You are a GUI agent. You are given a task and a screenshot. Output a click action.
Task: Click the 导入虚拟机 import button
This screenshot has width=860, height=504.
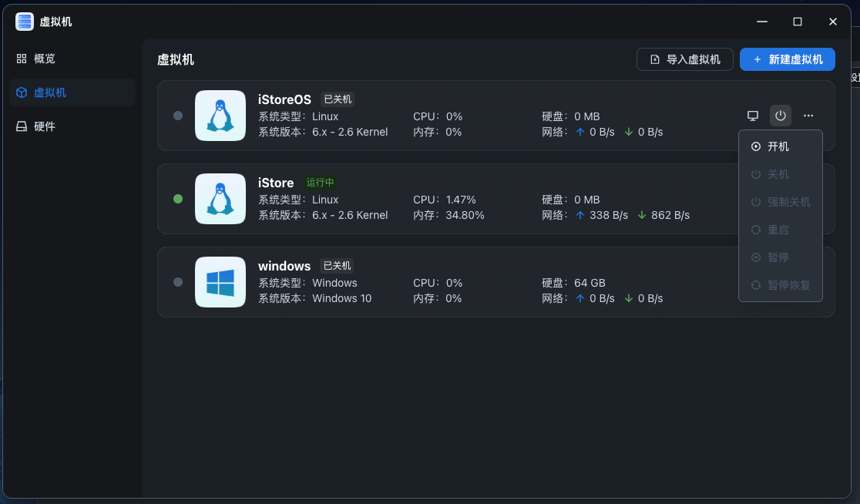click(685, 59)
